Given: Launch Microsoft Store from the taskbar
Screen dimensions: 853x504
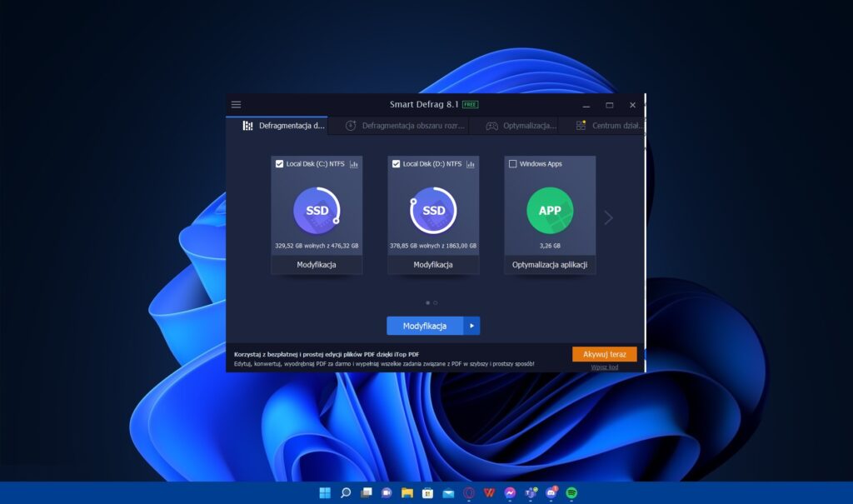Looking at the screenshot, I should click(427, 493).
